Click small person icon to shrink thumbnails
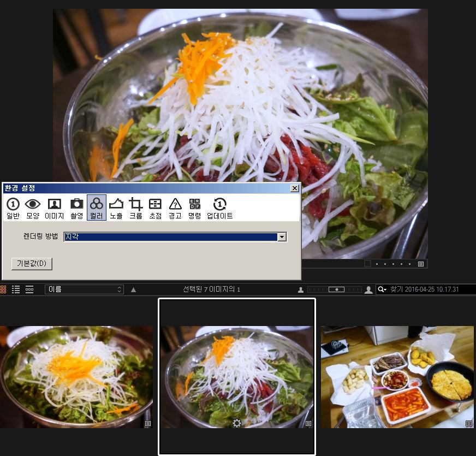The height and width of the screenshot is (456, 476). pyautogui.click(x=301, y=290)
